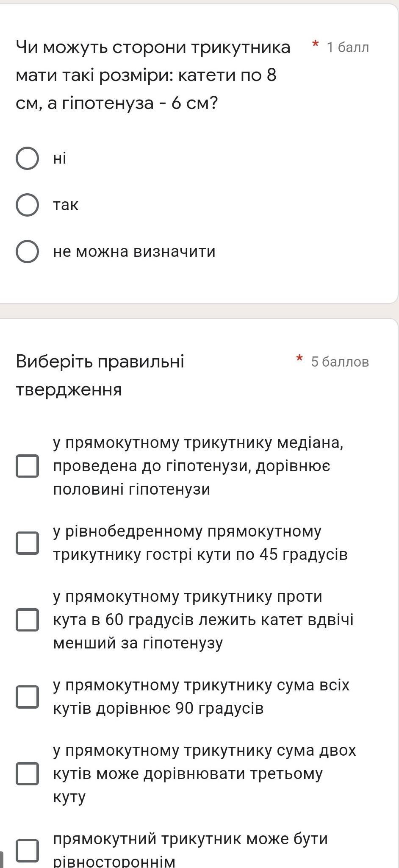Tick the checkbox for acute angles 45 degrees

[x=28, y=543]
